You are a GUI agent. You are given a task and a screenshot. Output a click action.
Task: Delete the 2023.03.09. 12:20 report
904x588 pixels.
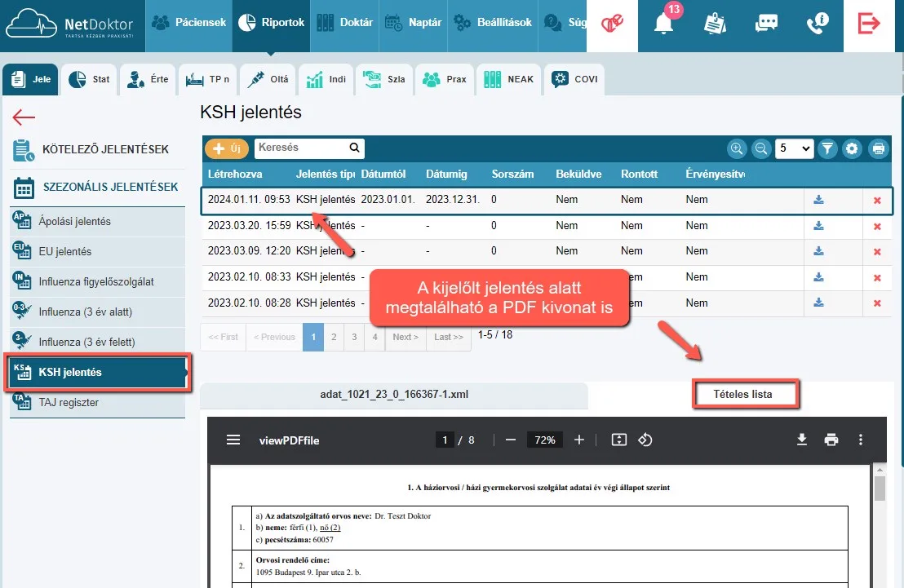click(877, 252)
